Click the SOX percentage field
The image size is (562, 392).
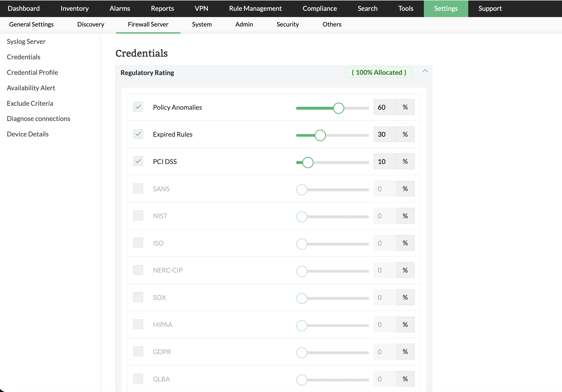[385, 297]
